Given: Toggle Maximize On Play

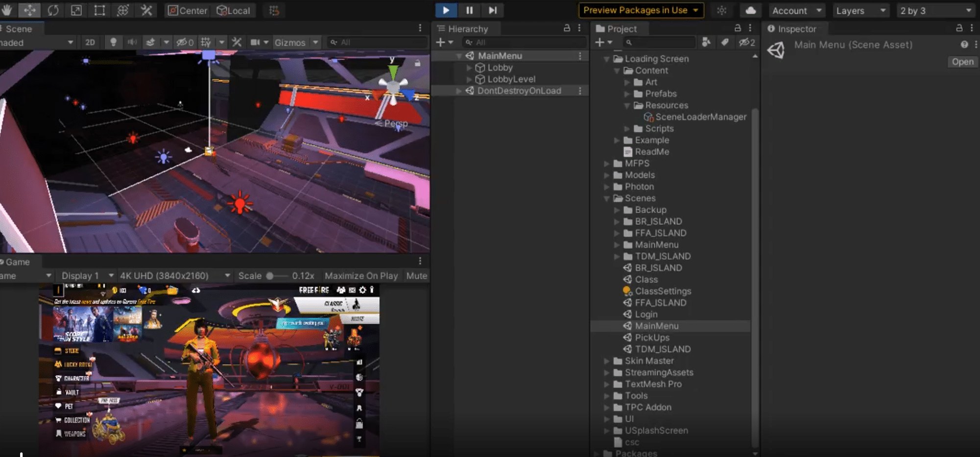Looking at the screenshot, I should [361, 276].
